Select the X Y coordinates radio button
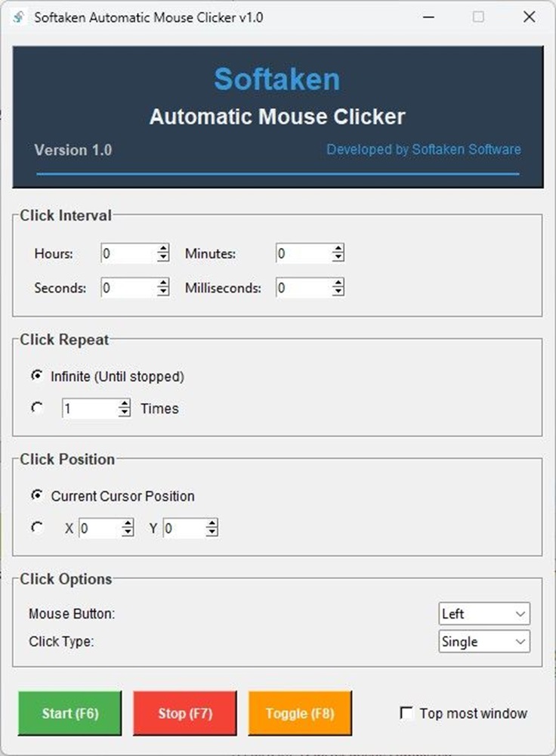This screenshot has height=756, width=556. click(x=37, y=528)
